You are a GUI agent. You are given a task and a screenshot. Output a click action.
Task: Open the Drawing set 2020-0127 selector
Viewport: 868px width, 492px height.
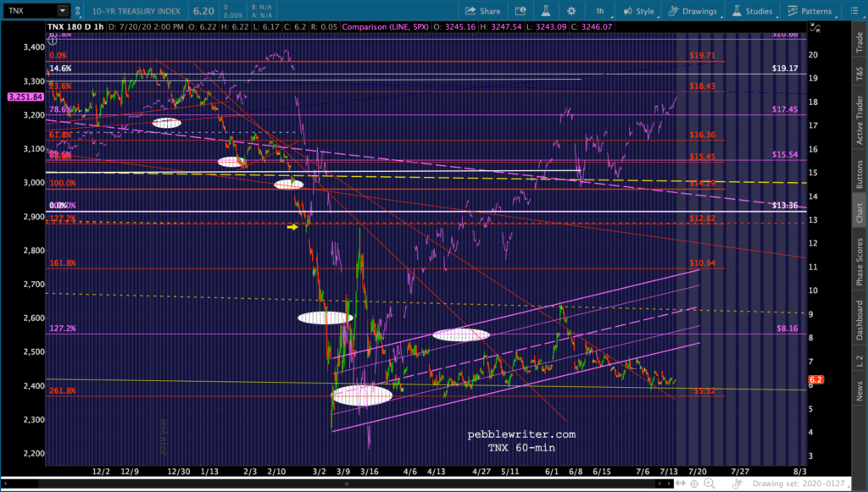798,484
